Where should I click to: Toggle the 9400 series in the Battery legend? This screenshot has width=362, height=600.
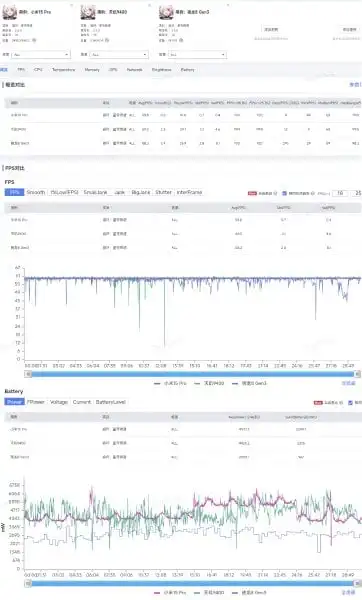pyautogui.click(x=209, y=592)
